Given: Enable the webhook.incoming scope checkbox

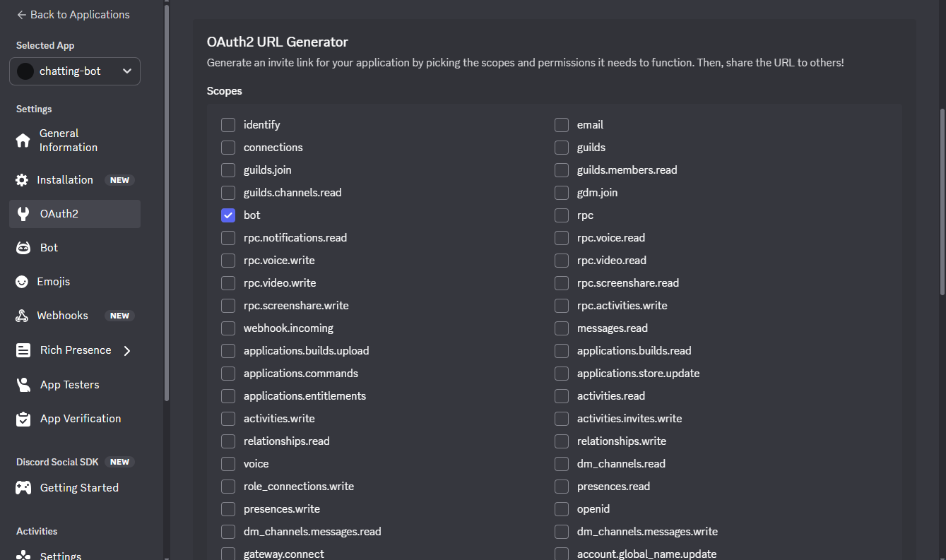Looking at the screenshot, I should 228,328.
